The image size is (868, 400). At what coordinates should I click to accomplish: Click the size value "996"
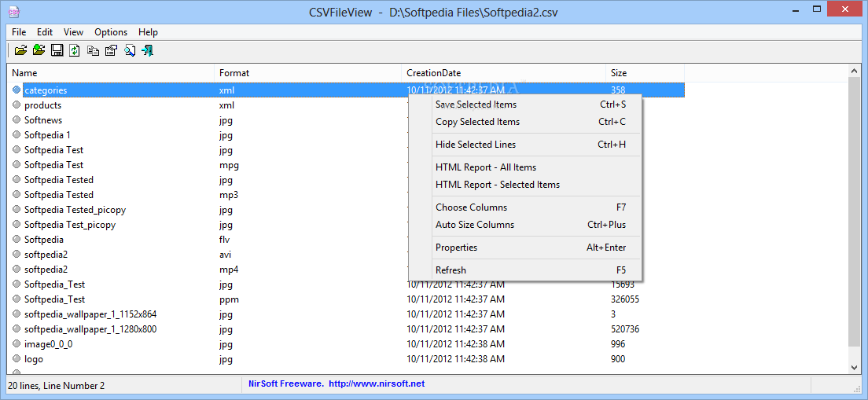click(618, 344)
